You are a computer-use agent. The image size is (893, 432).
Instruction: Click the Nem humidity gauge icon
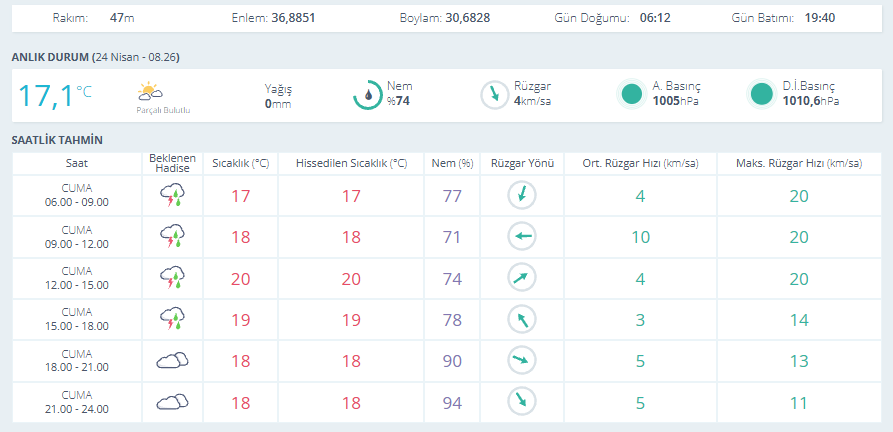pyautogui.click(x=367, y=95)
